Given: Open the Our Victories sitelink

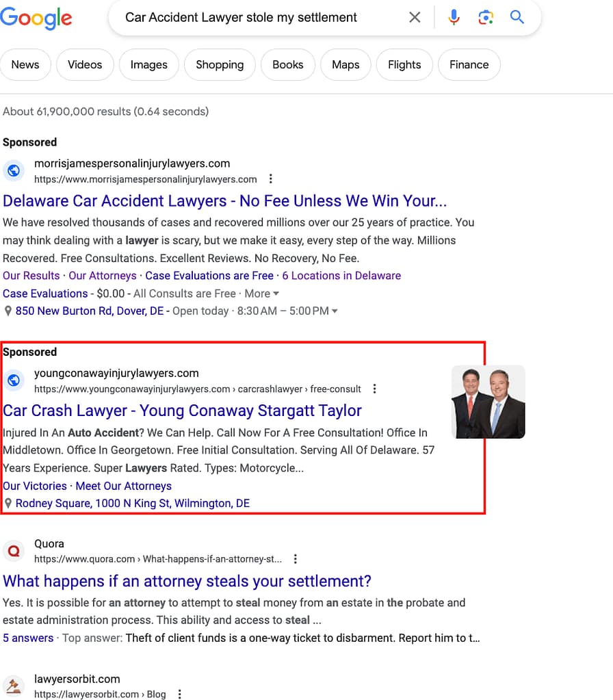Looking at the screenshot, I should [35, 486].
